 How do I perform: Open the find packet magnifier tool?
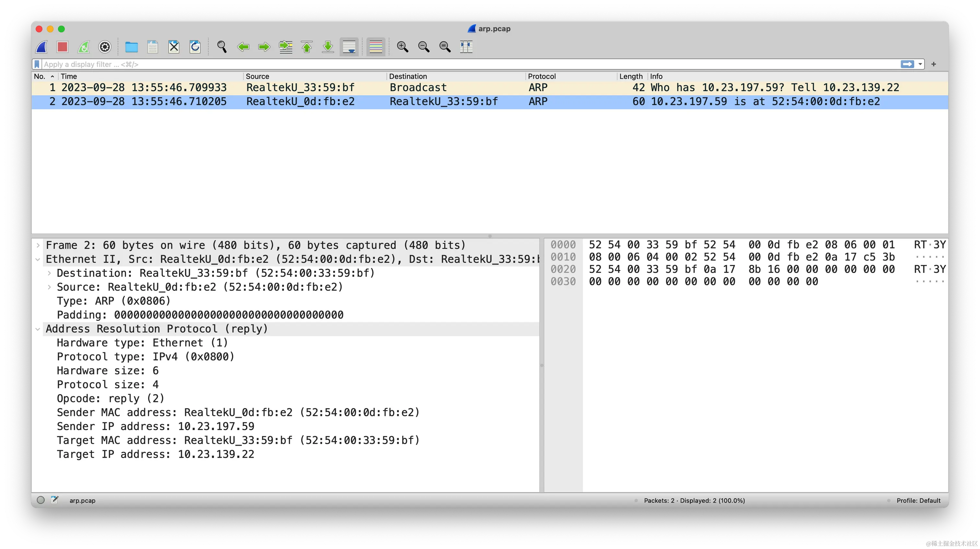[222, 47]
